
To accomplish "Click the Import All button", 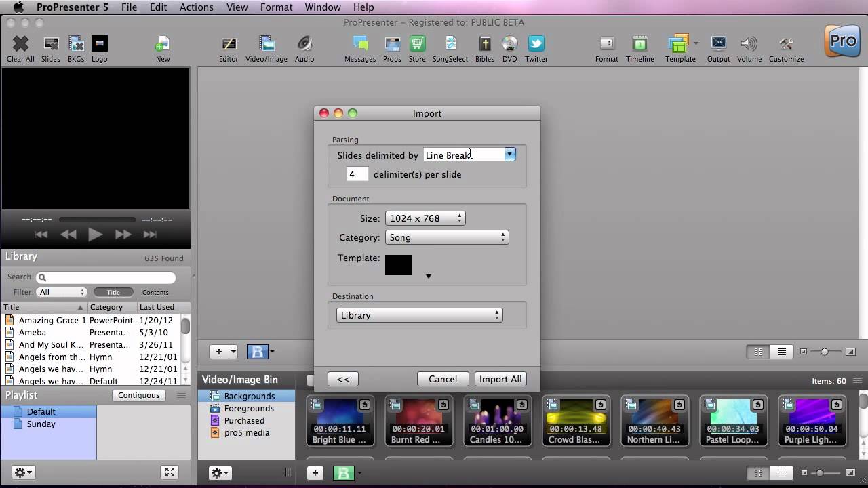I will 500,379.
